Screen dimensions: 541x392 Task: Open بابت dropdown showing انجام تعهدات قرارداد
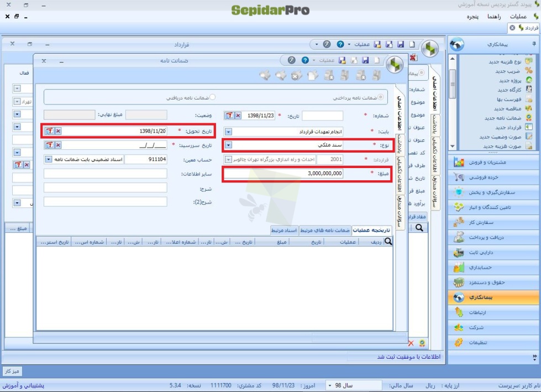tap(228, 132)
